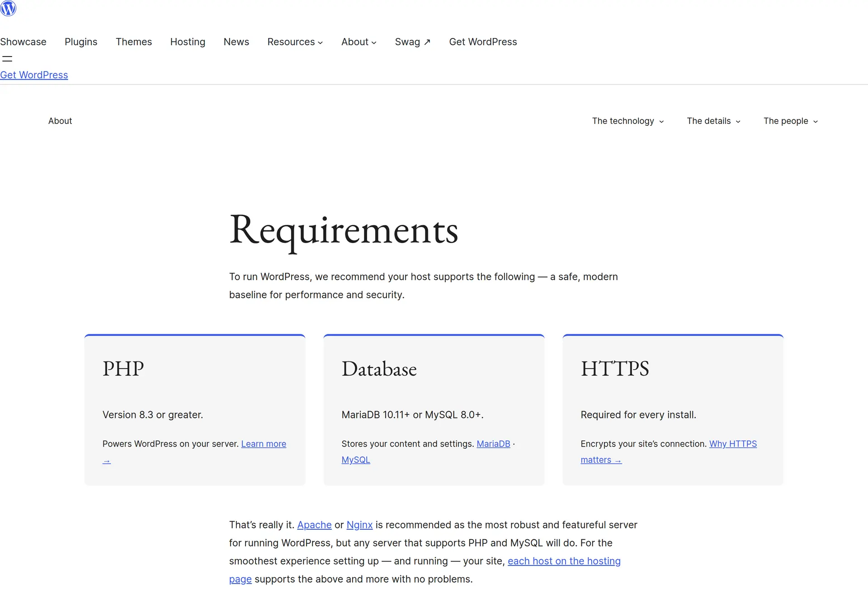Expand the About dropdown in top nav
Screen dimensions: 868x603
tap(359, 42)
